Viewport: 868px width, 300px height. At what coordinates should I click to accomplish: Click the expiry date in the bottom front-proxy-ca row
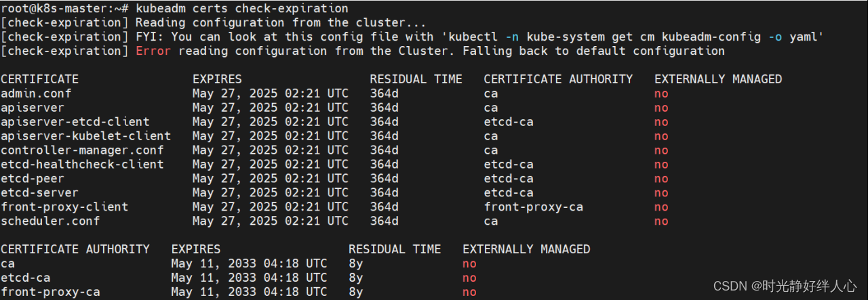pos(249,292)
